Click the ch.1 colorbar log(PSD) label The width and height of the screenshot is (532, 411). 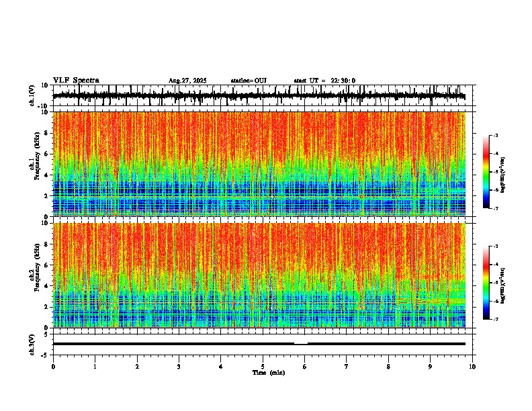pyautogui.click(x=503, y=175)
